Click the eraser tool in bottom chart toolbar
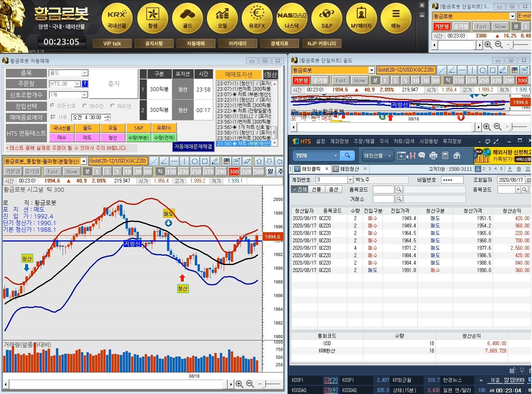The height and width of the screenshot is (394, 532). pyautogui.click(x=247, y=161)
